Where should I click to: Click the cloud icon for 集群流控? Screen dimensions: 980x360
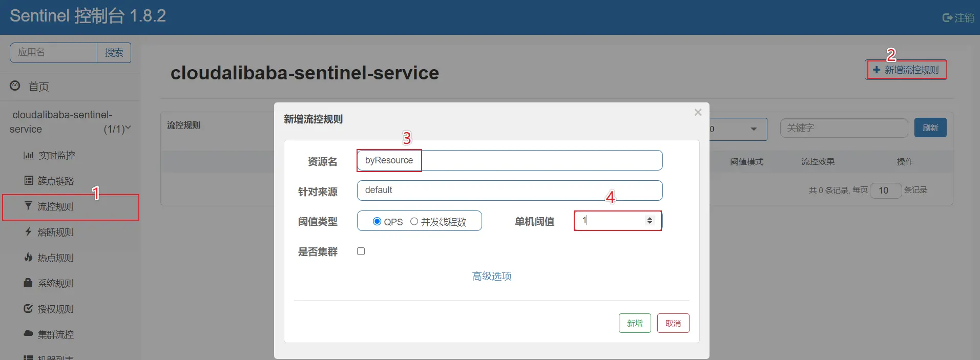[28, 333]
